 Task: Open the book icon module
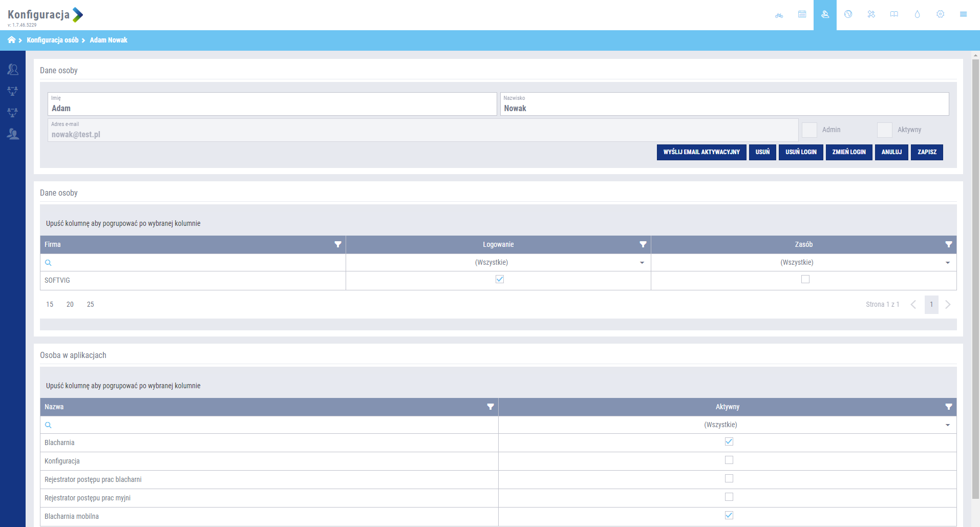[894, 14]
